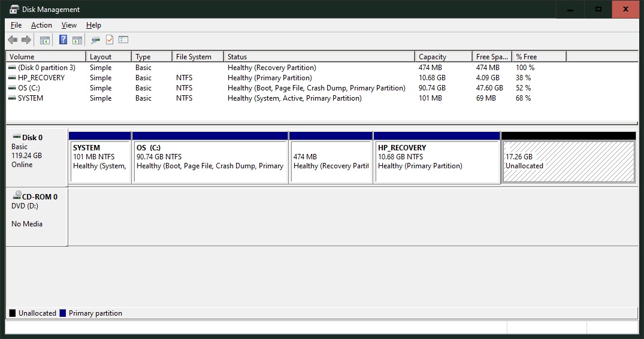Screen dimensions: 644x339
Task: Click the blue Primary partition legend swatch
Action: 63,313
